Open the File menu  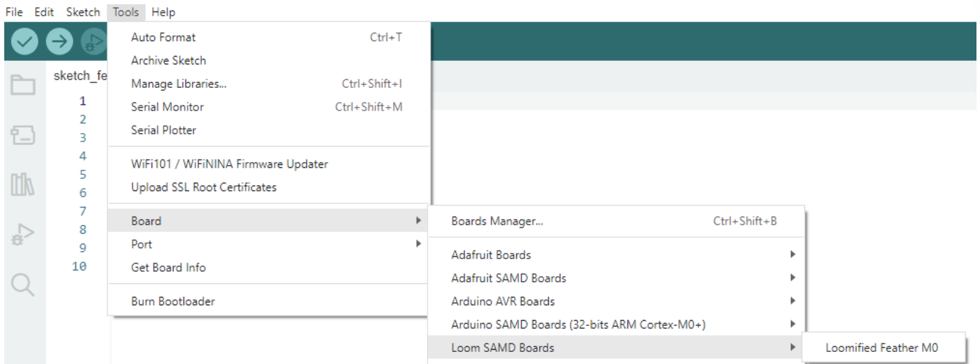pos(14,12)
